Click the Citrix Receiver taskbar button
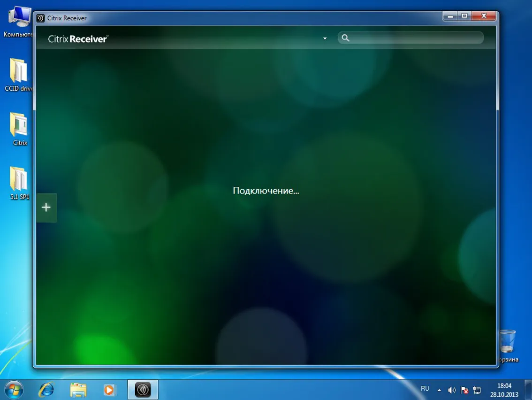Viewport: 532px width, 400px height. tap(143, 390)
